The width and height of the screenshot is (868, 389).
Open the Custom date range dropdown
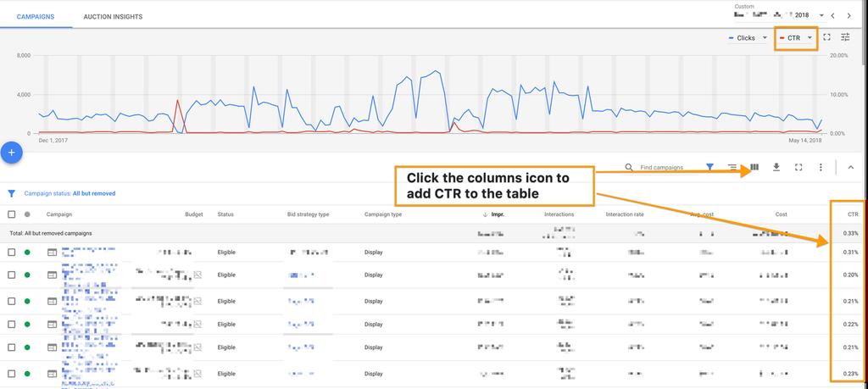coord(779,15)
